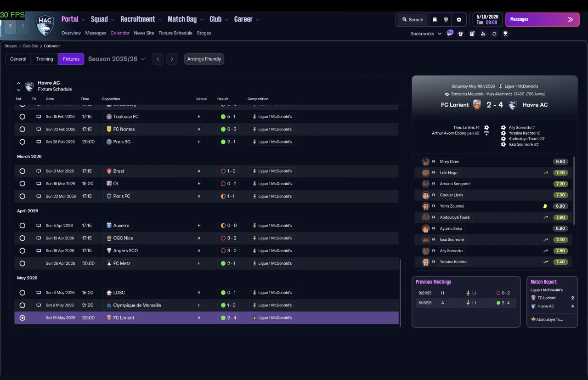
Task: Go to the previous season arrow button
Action: coord(158,59)
